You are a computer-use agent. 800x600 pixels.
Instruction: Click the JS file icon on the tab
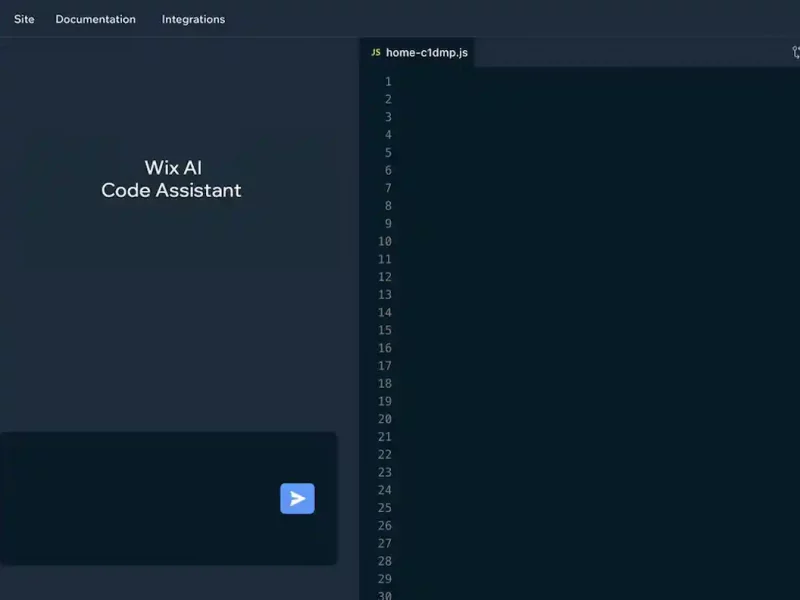tap(376, 53)
